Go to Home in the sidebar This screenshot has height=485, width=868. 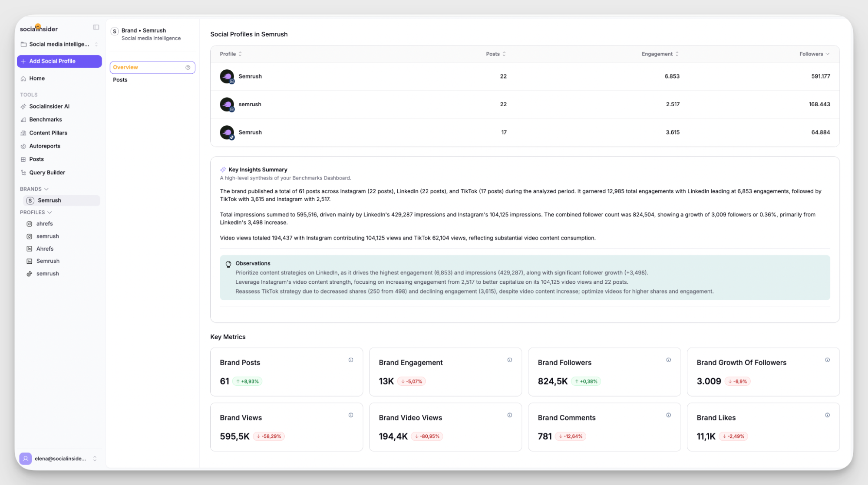(x=37, y=79)
